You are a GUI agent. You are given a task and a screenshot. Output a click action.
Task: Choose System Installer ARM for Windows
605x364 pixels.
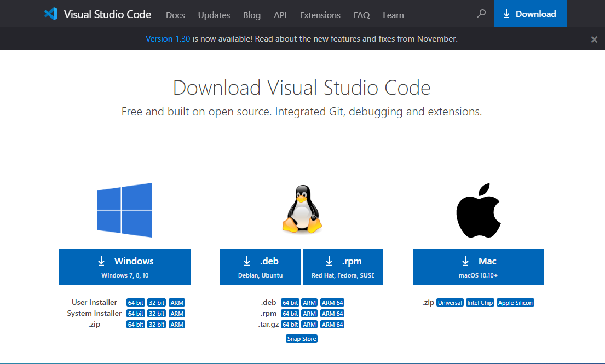tap(177, 314)
